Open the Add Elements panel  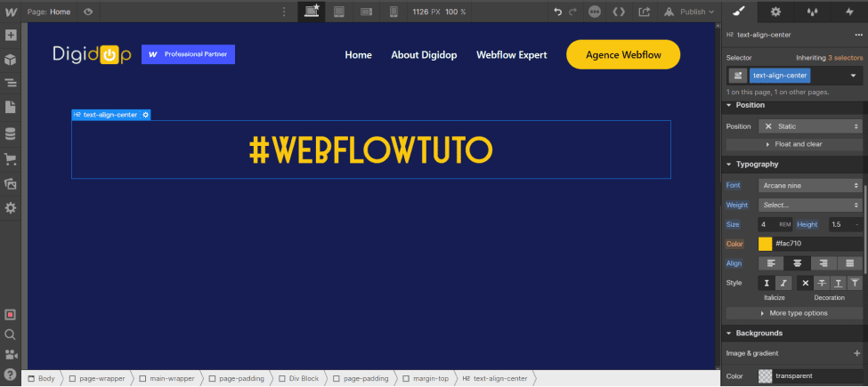coord(11,36)
